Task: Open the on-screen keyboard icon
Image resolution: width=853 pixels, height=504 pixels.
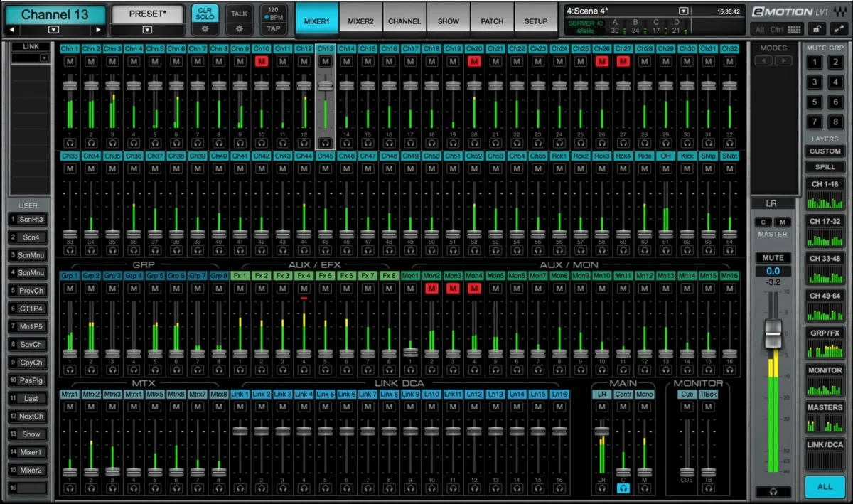Action: 795,29
